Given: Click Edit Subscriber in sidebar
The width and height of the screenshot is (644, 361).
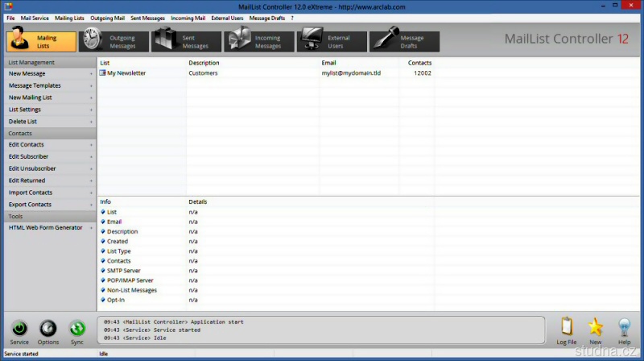Looking at the screenshot, I should tap(48, 156).
